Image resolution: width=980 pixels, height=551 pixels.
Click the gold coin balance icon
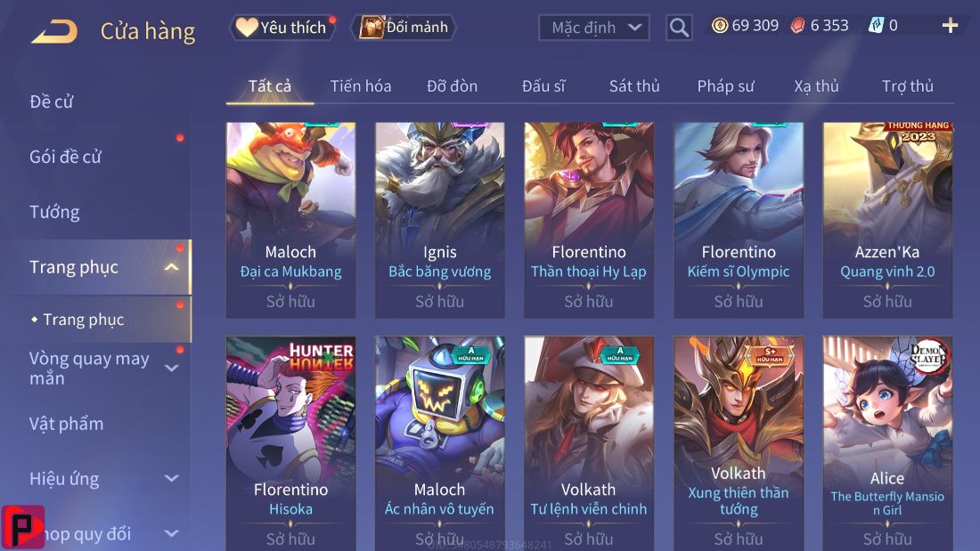coord(720,26)
